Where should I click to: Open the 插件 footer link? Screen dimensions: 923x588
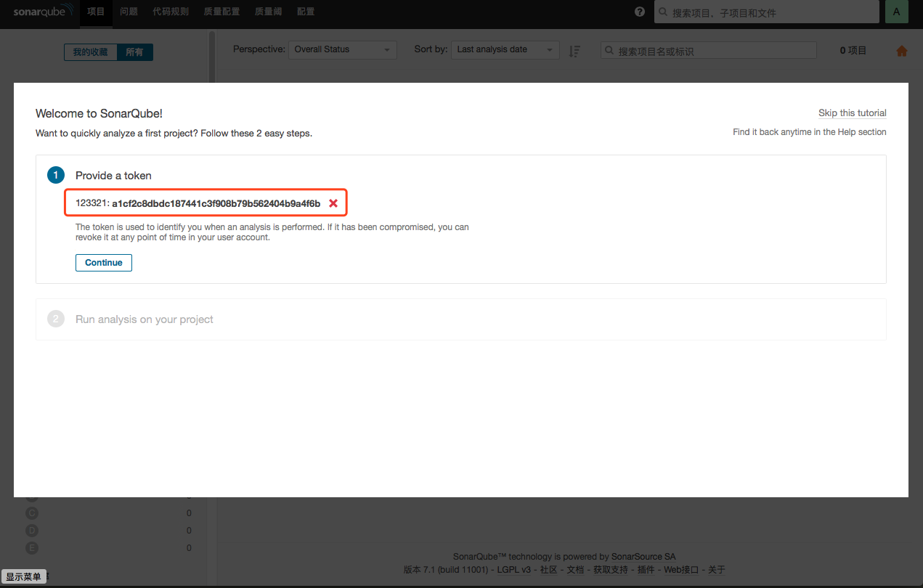click(646, 570)
